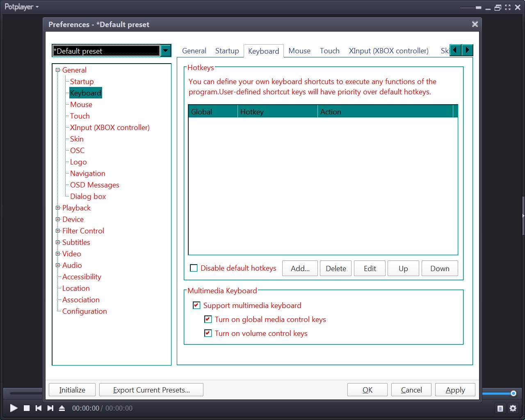Open the Potplayer main menu

21,7
